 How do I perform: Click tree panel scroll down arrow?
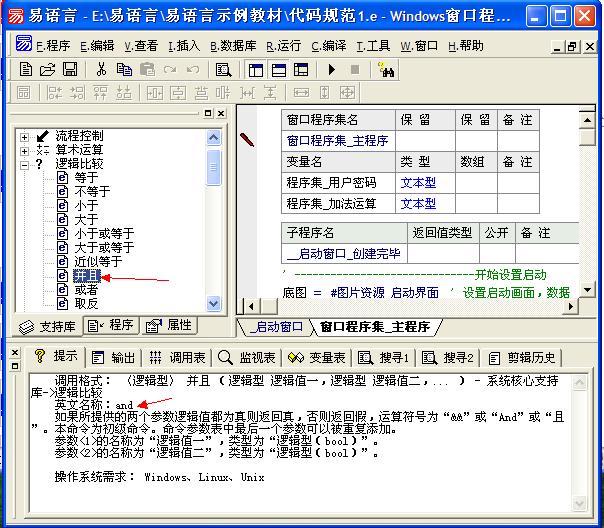pos(213,304)
